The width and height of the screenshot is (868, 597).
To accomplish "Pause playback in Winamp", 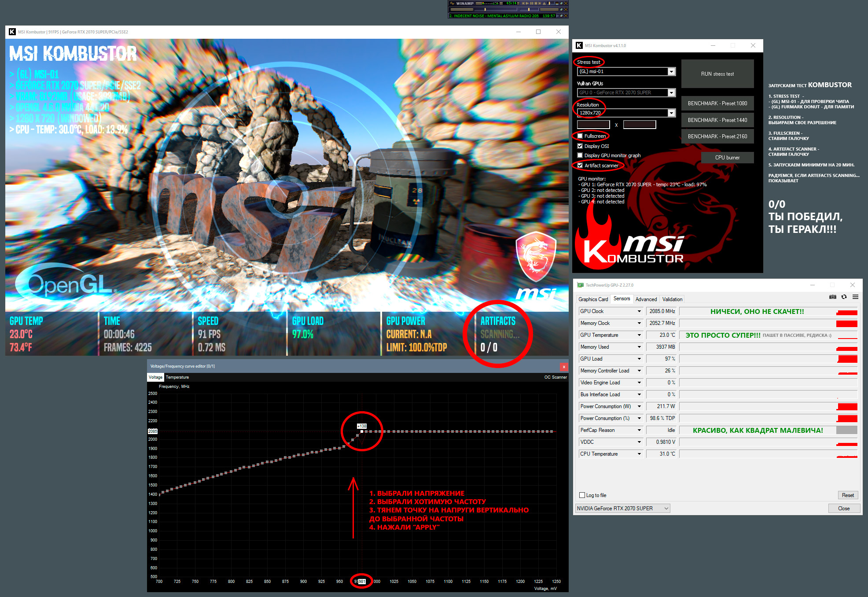I will (532, 3).
